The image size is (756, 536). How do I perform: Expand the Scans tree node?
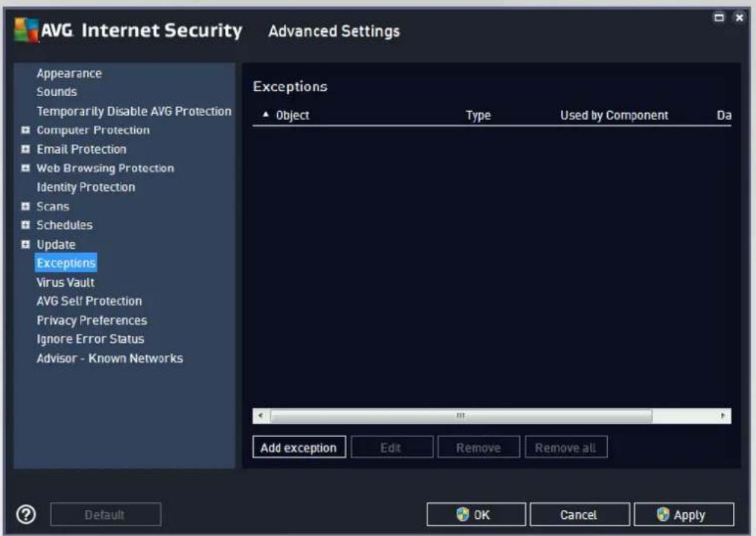[x=25, y=206]
